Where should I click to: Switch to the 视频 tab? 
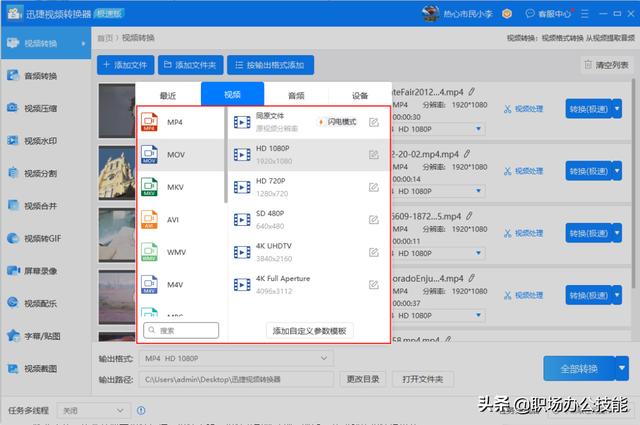click(x=232, y=94)
